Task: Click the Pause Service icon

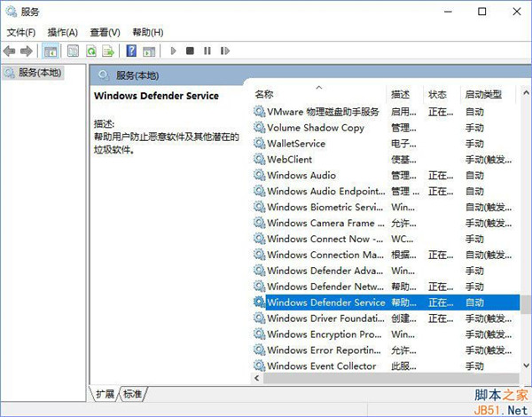Action: [x=207, y=51]
